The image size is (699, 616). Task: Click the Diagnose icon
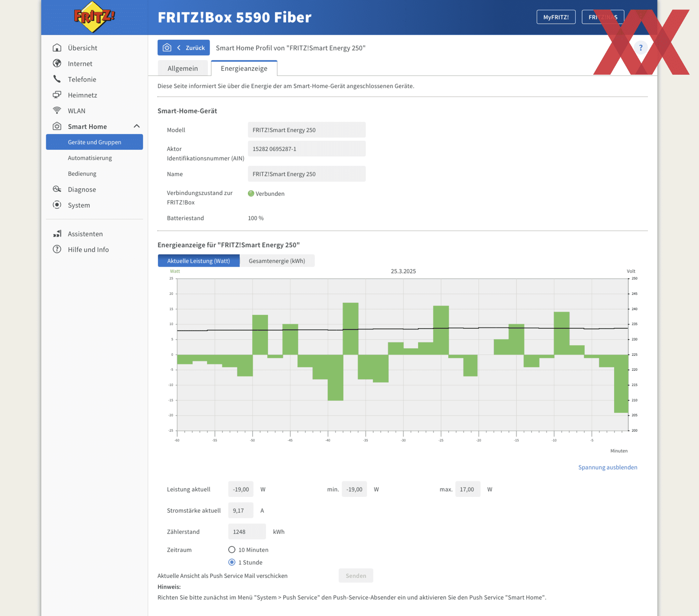click(x=57, y=189)
